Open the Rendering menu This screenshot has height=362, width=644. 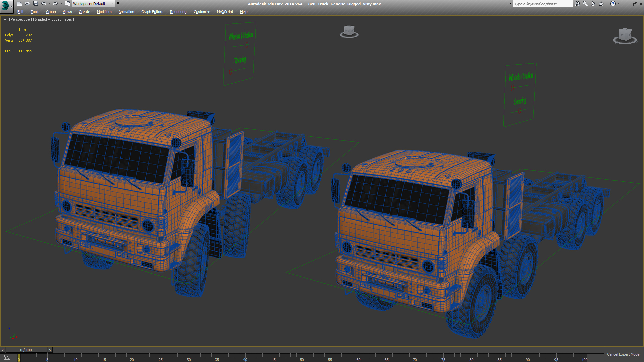(178, 12)
